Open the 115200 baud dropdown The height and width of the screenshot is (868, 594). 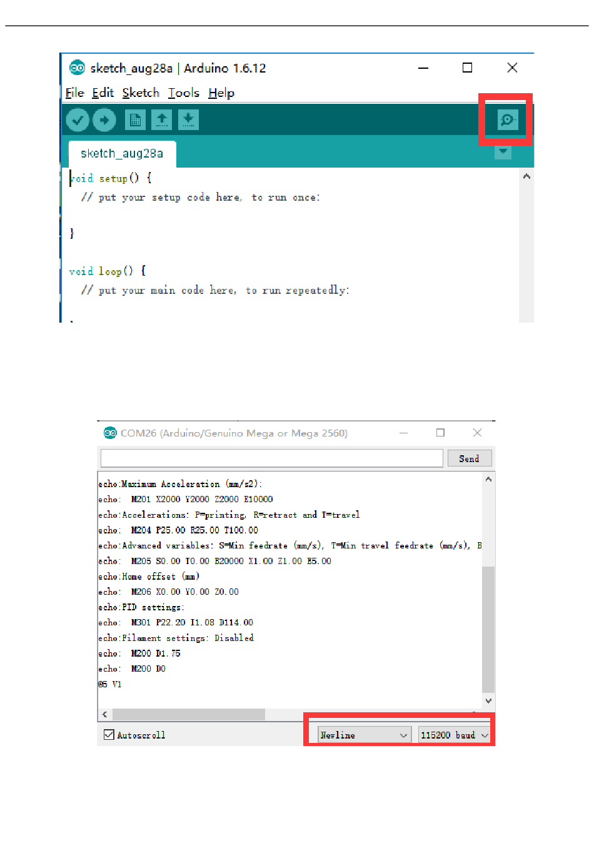(455, 735)
